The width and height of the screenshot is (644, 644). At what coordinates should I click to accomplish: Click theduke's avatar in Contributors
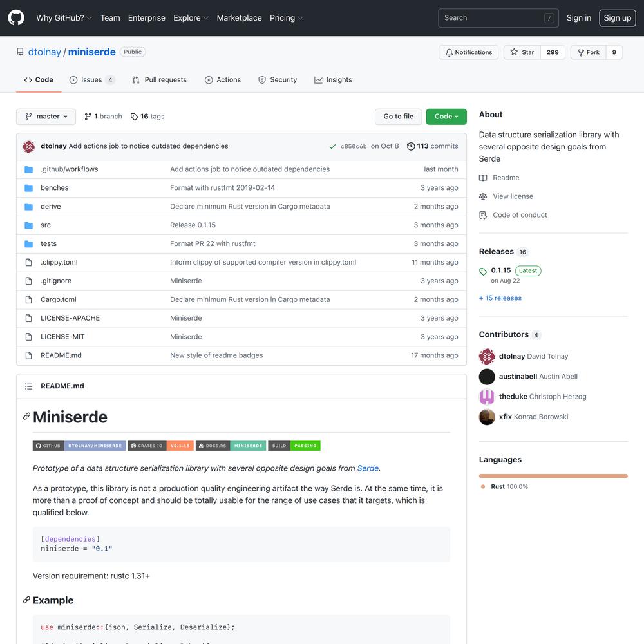[x=487, y=396]
